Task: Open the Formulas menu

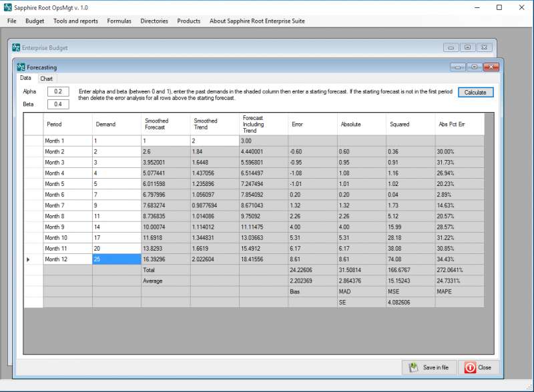Action: [x=119, y=21]
